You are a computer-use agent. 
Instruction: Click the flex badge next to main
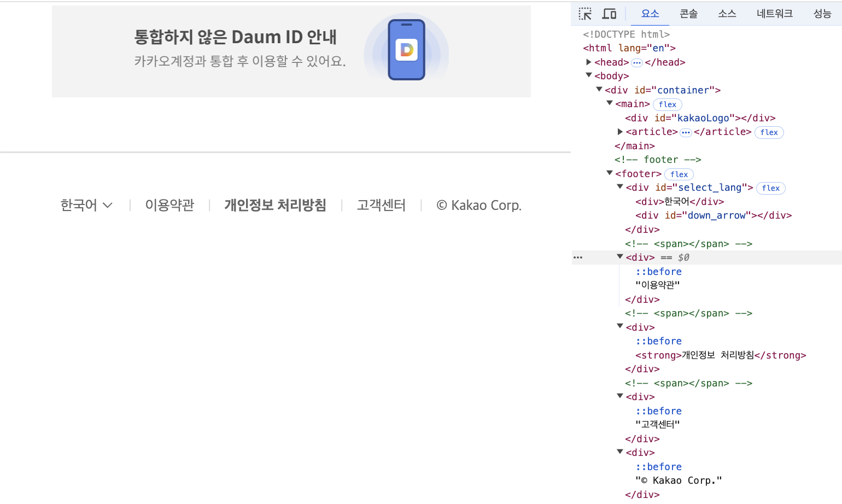tap(668, 104)
